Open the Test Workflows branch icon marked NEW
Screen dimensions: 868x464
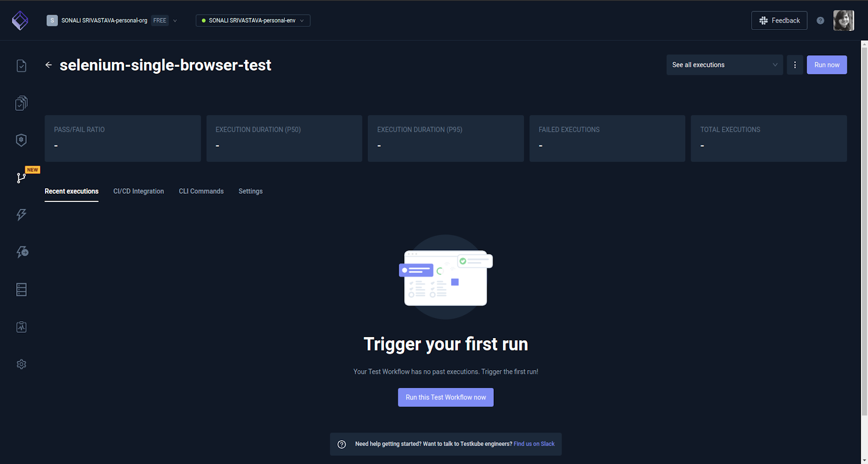[x=21, y=177]
